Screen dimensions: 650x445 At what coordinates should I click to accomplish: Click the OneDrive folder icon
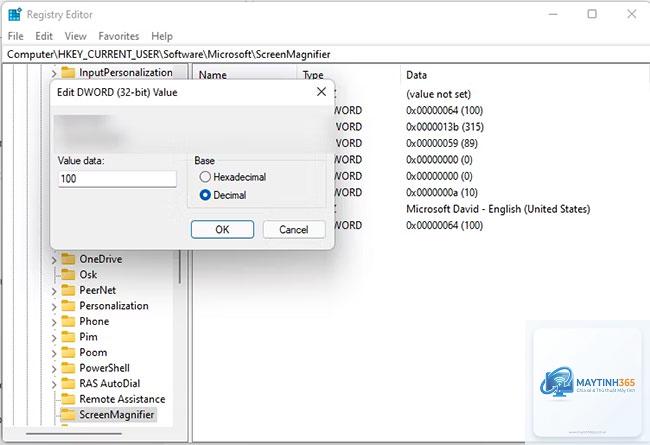[68, 259]
